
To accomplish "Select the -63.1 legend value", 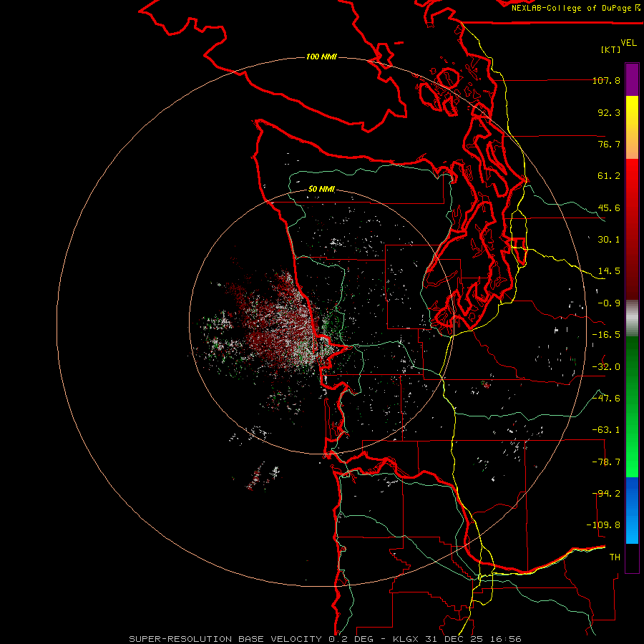I will 606,430.
